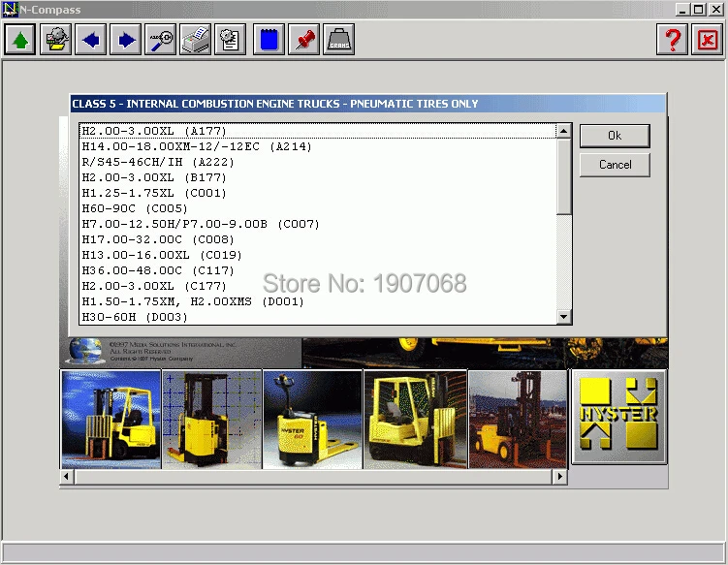Click the list scrollbar up arrow
Screen dimensions: 728x565
563,131
